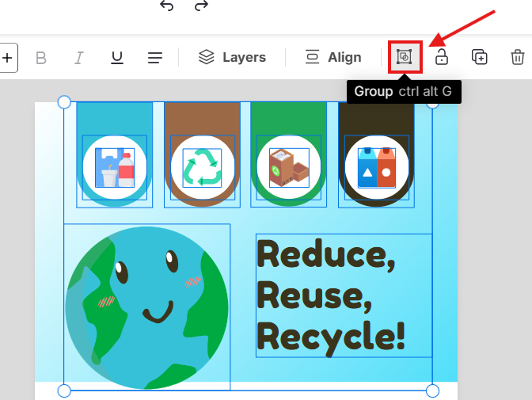Group the selected elements

[404, 57]
